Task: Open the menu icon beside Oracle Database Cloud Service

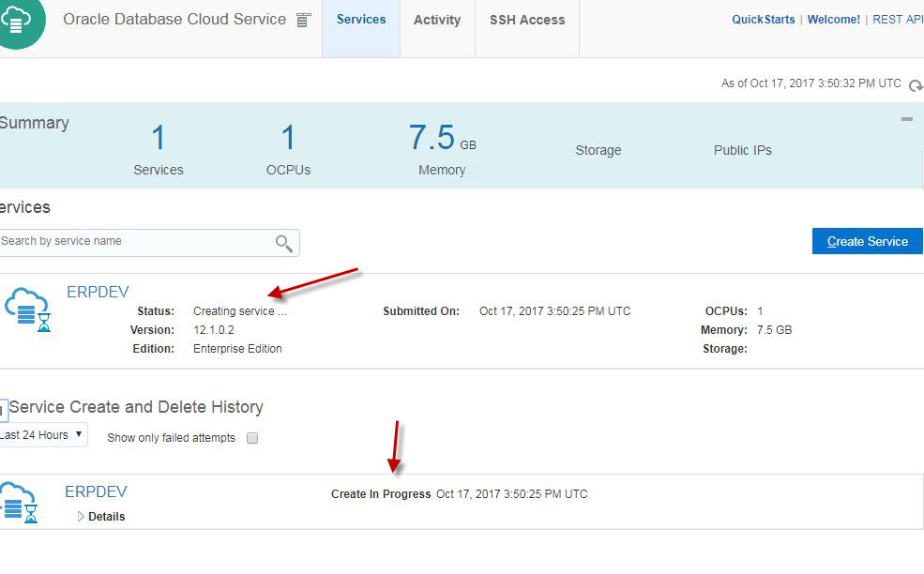Action: coord(303,20)
